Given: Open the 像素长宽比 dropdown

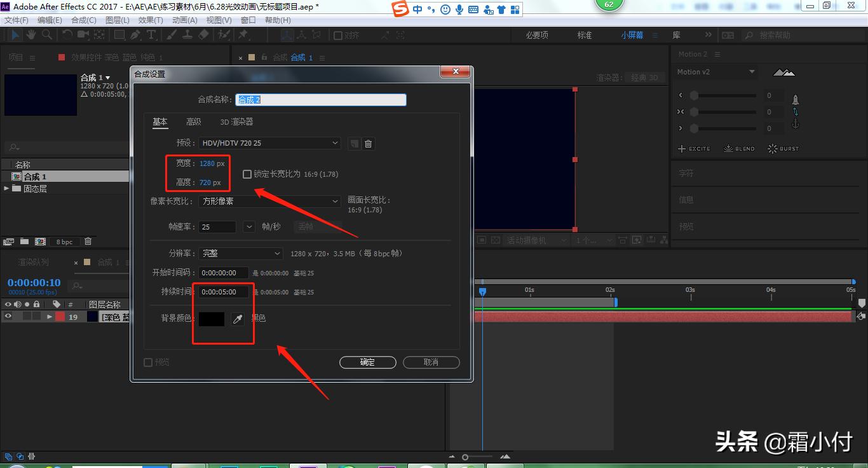Looking at the screenshot, I should tap(269, 201).
